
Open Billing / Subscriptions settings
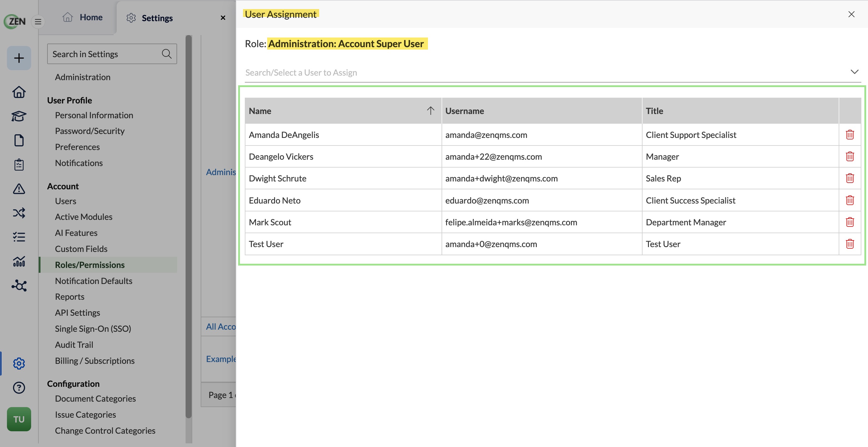[95, 361]
